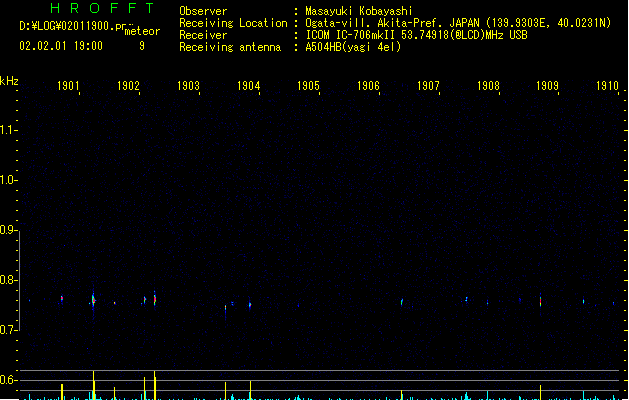This screenshot has height=400, width=629.
Task: Select the meteor count value 9
Action: pyautogui.click(x=142, y=46)
